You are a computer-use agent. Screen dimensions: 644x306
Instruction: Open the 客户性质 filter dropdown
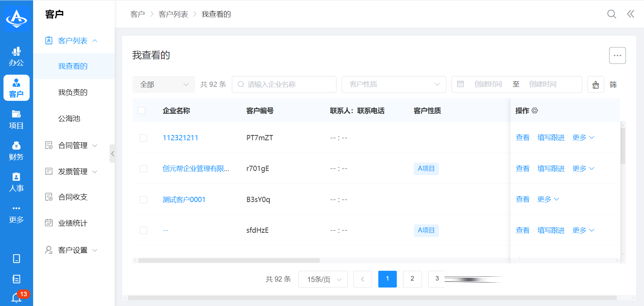394,84
